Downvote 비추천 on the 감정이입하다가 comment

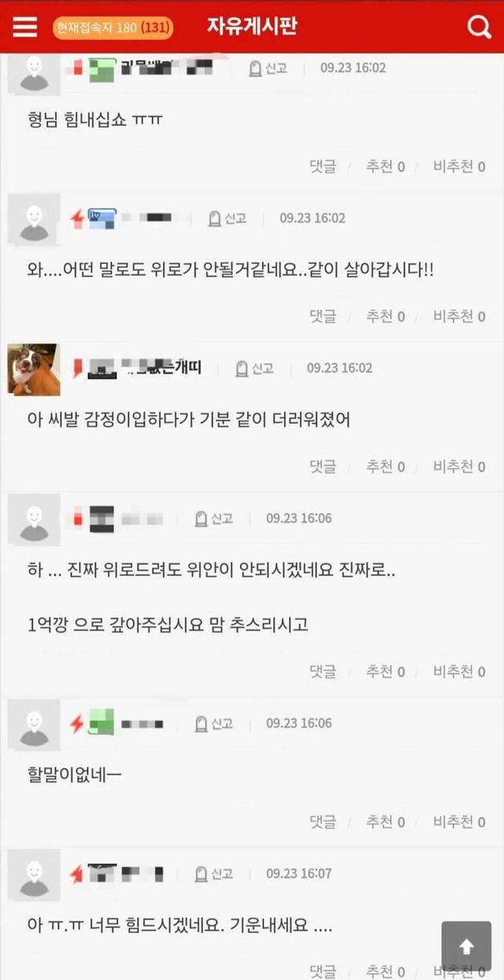pyautogui.click(x=459, y=466)
